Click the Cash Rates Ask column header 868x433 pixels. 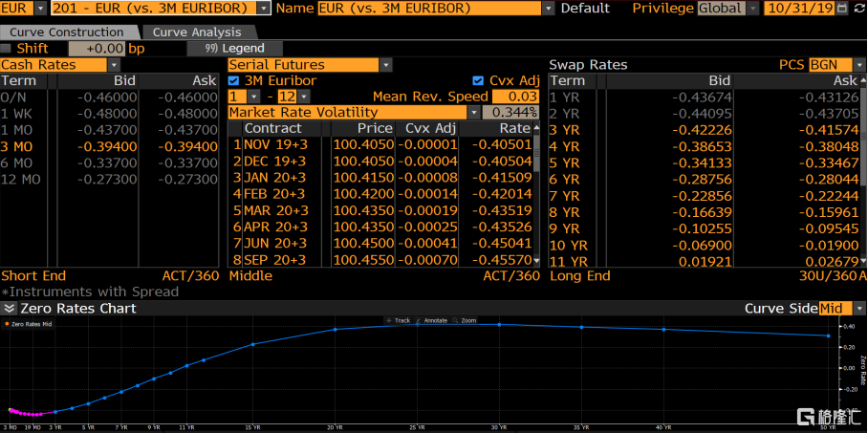(205, 81)
